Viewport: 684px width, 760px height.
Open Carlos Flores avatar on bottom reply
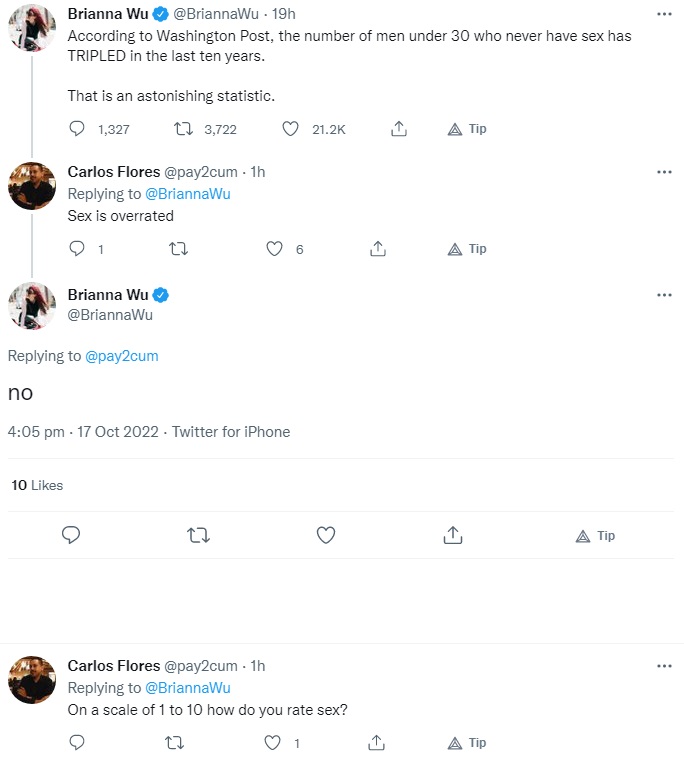(32, 680)
